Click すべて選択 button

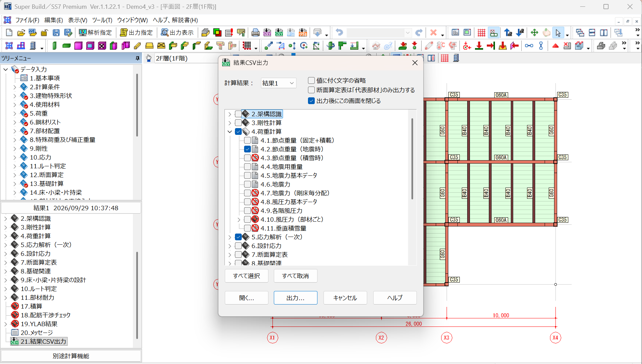pyautogui.click(x=246, y=276)
